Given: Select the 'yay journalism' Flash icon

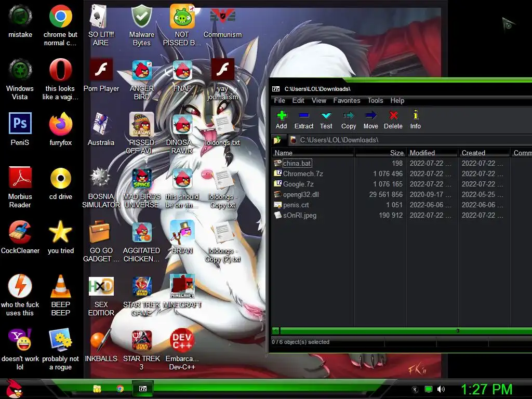Looking at the screenshot, I should 222,79.
